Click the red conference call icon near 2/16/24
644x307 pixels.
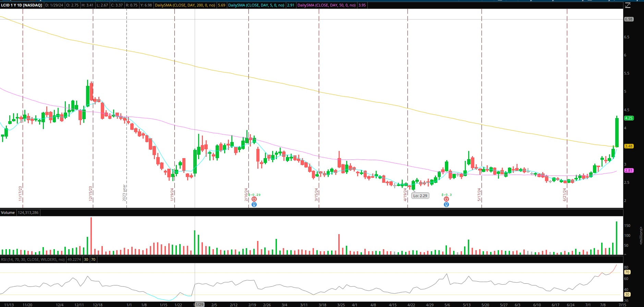[254, 199]
